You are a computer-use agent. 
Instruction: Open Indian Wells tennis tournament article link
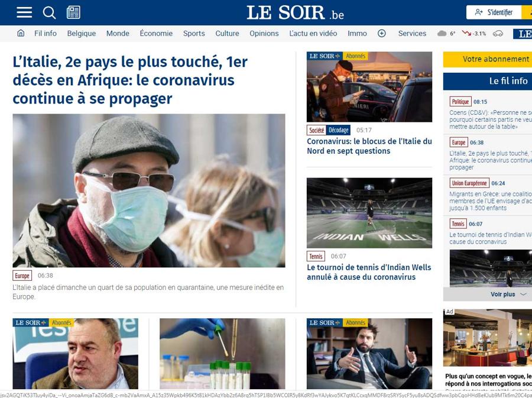[x=369, y=272]
